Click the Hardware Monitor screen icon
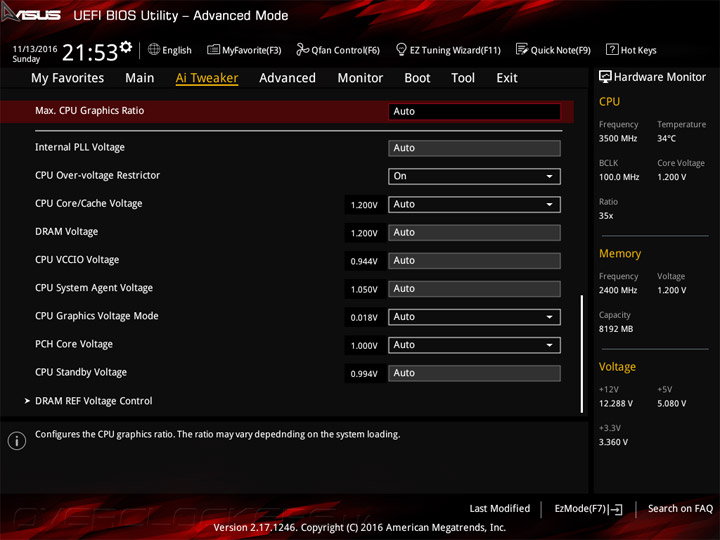 tap(605, 77)
